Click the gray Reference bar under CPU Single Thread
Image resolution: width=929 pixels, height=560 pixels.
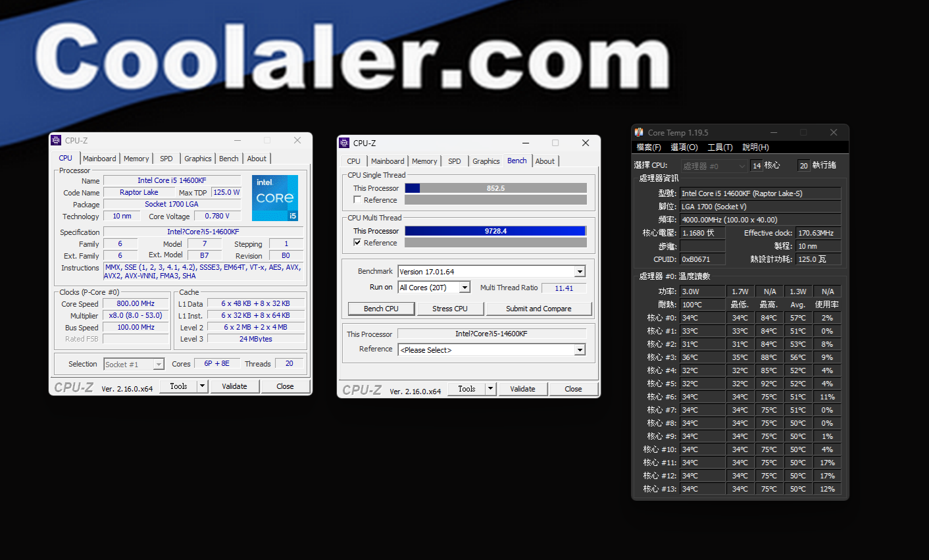[x=495, y=200]
